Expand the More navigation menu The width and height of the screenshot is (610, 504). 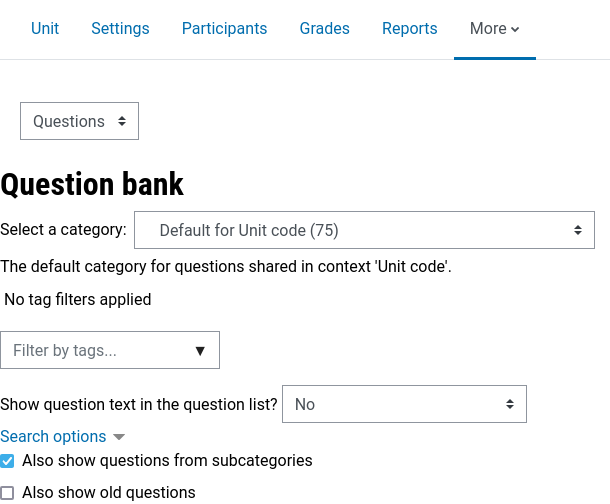click(x=494, y=29)
